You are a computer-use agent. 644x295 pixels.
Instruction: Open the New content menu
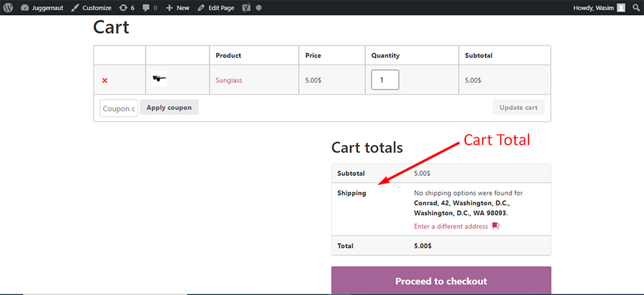(177, 8)
